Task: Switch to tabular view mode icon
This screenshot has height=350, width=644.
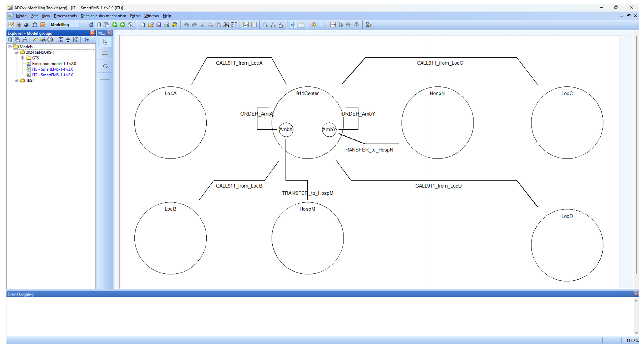Action: point(254,25)
